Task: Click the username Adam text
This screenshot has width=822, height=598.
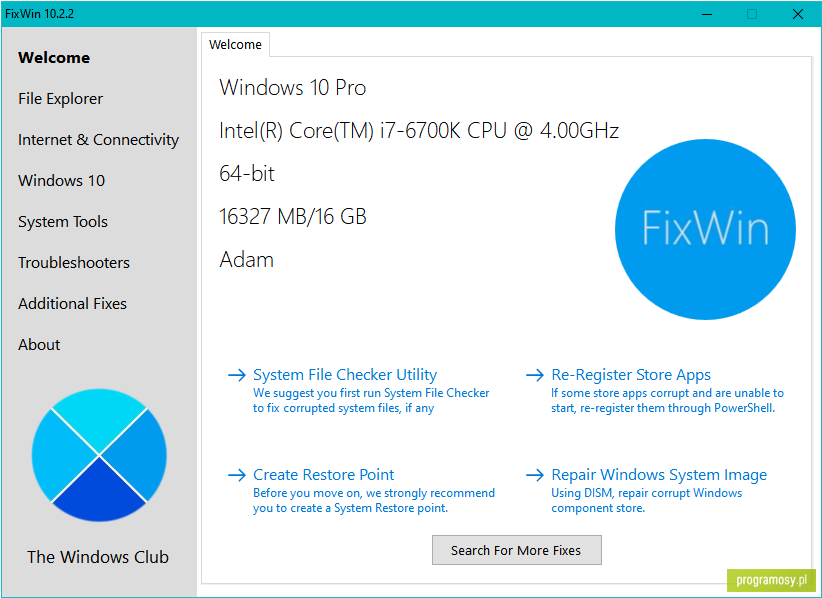Action: 246,259
